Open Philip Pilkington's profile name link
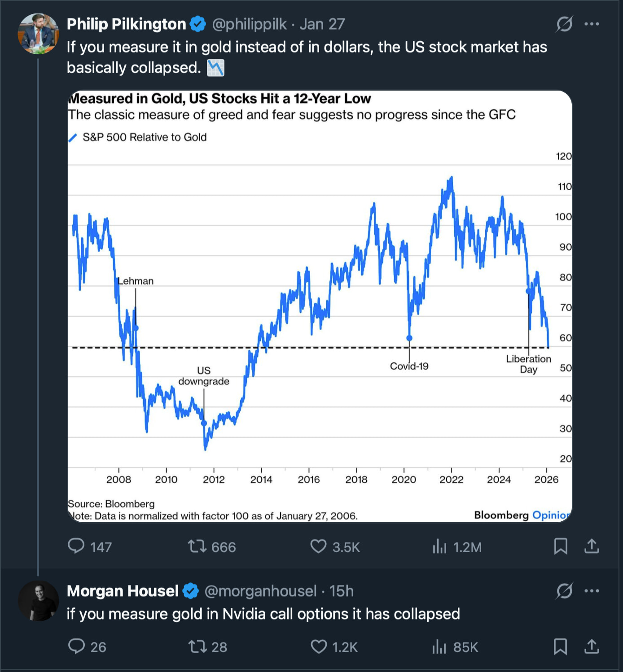Viewport: 623px width, 672px height. (126, 24)
